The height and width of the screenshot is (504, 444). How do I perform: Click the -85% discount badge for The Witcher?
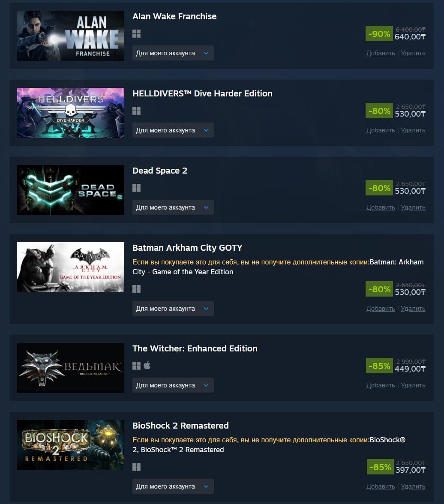(x=379, y=366)
